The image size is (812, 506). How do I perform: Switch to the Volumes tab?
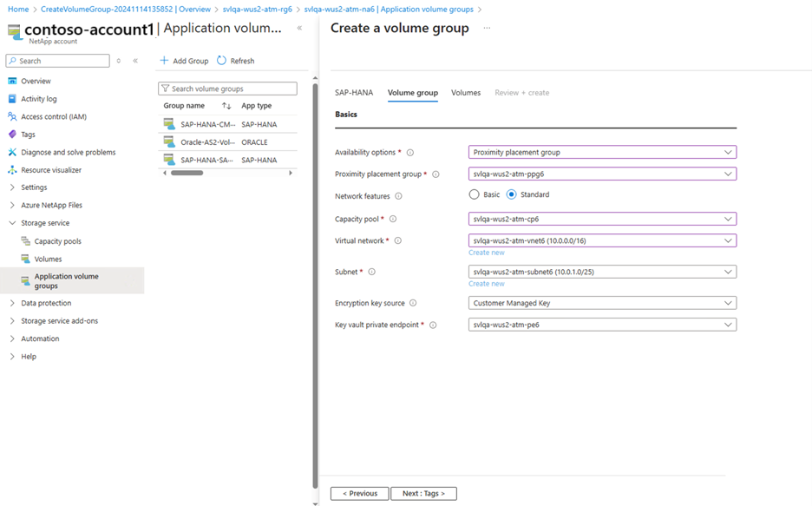pos(466,93)
